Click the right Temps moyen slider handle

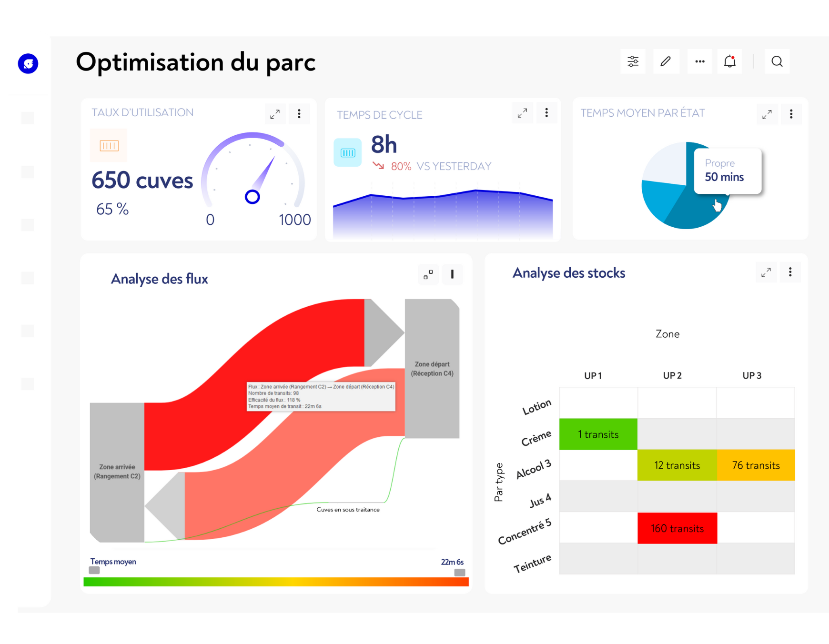click(459, 572)
